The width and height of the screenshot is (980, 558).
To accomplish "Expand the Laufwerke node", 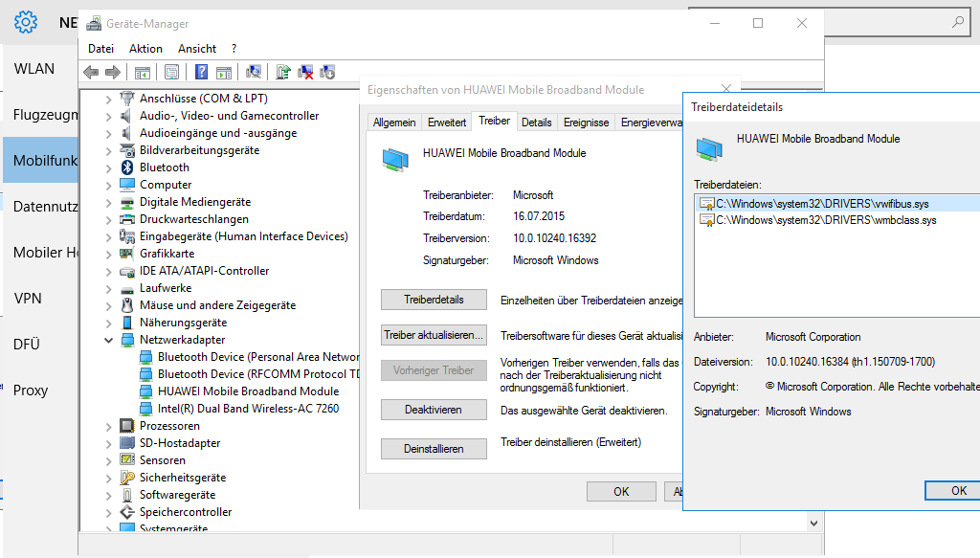I will pyautogui.click(x=108, y=288).
